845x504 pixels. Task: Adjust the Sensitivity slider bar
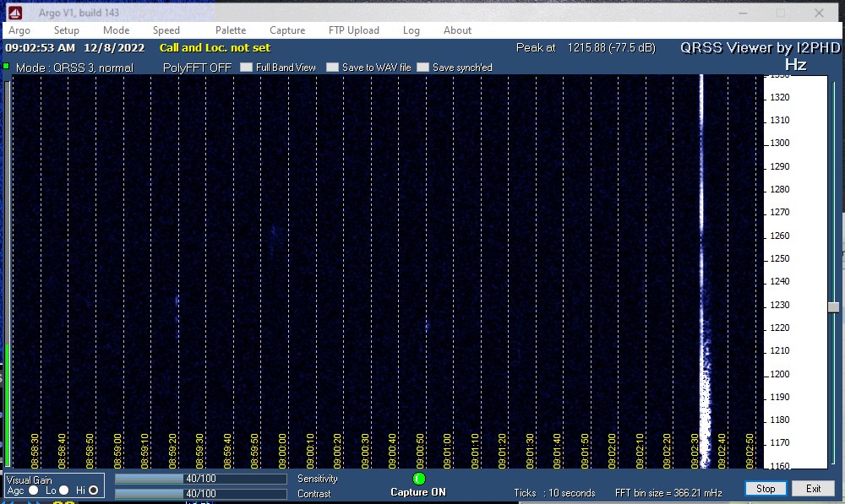click(200, 479)
